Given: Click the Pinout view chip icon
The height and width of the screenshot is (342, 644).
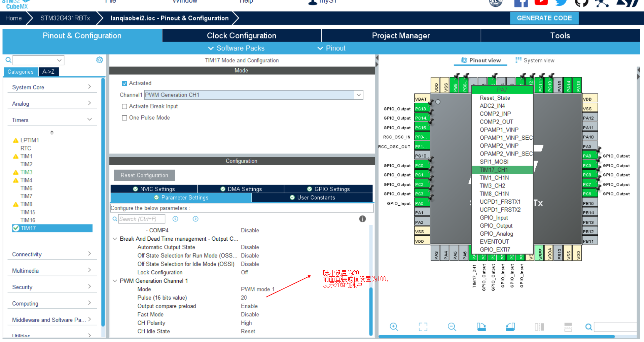Looking at the screenshot, I should pos(464,60).
